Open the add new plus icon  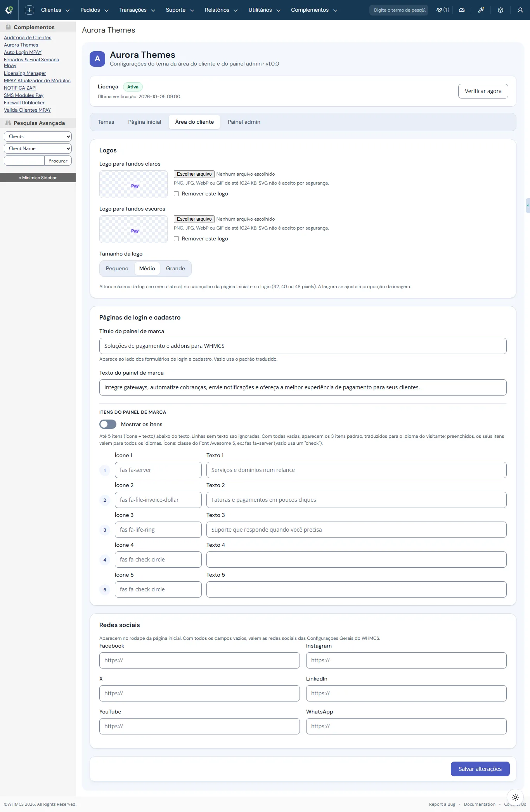29,10
